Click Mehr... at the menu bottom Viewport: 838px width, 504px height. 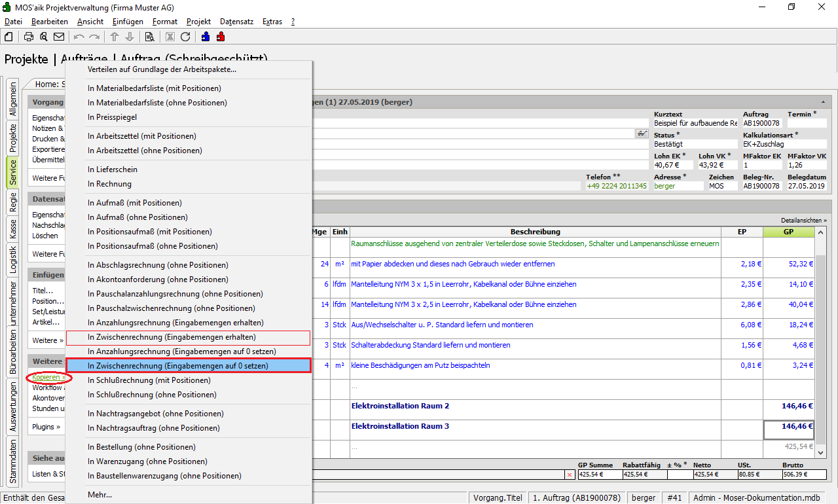click(x=100, y=495)
